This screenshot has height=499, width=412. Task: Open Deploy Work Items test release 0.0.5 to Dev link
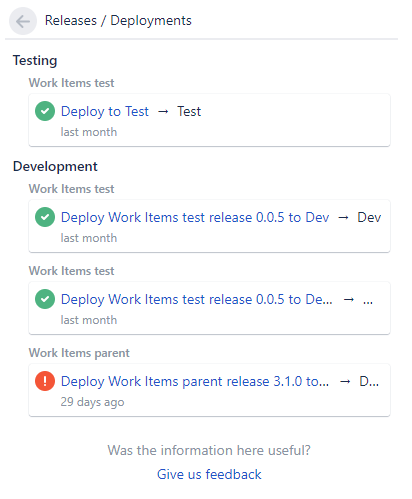pyautogui.click(x=195, y=217)
